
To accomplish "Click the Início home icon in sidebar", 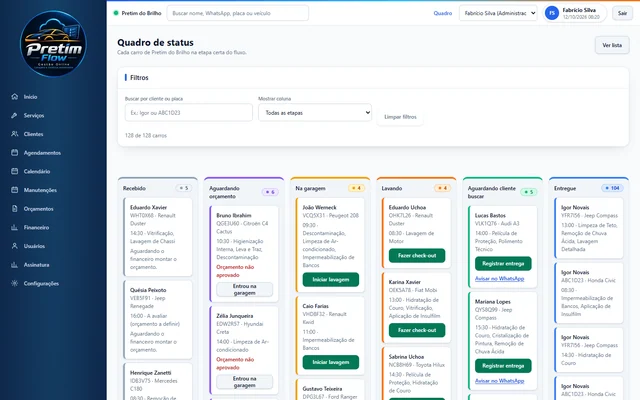I will coord(15,97).
